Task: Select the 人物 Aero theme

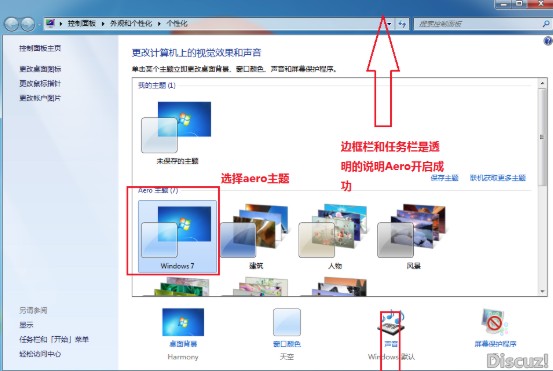Action: pos(334,236)
